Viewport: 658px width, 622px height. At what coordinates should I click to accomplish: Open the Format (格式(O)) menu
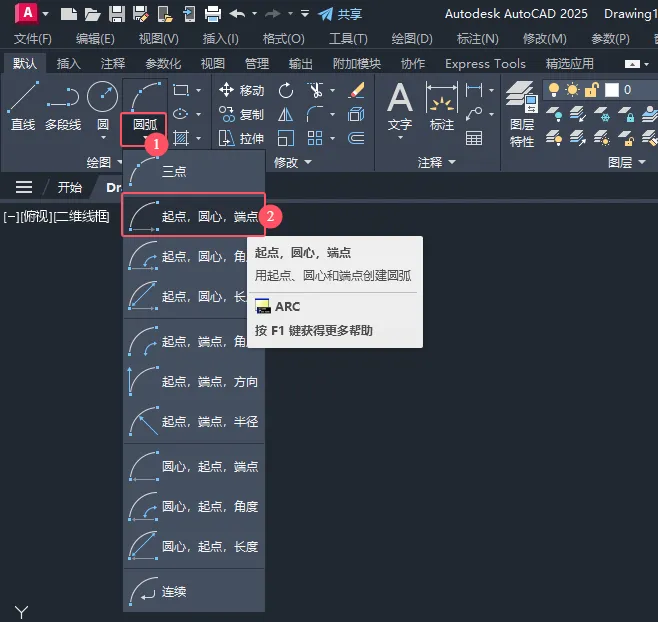point(282,38)
